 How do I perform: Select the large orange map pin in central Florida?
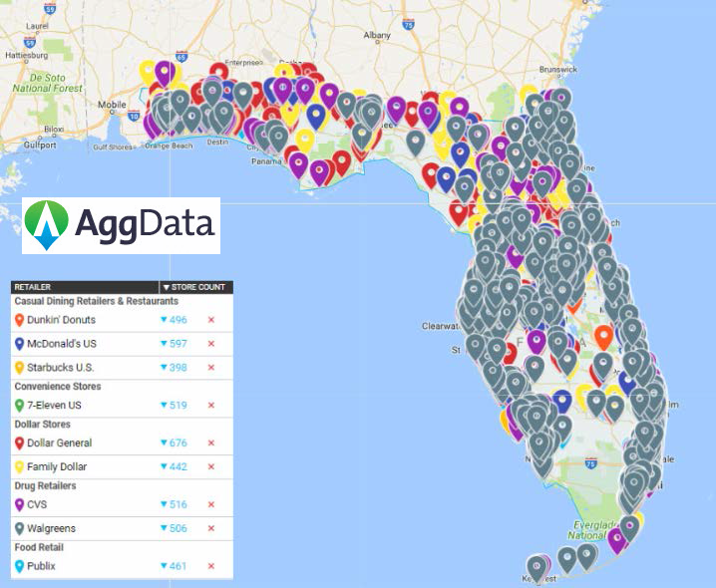[603, 337]
